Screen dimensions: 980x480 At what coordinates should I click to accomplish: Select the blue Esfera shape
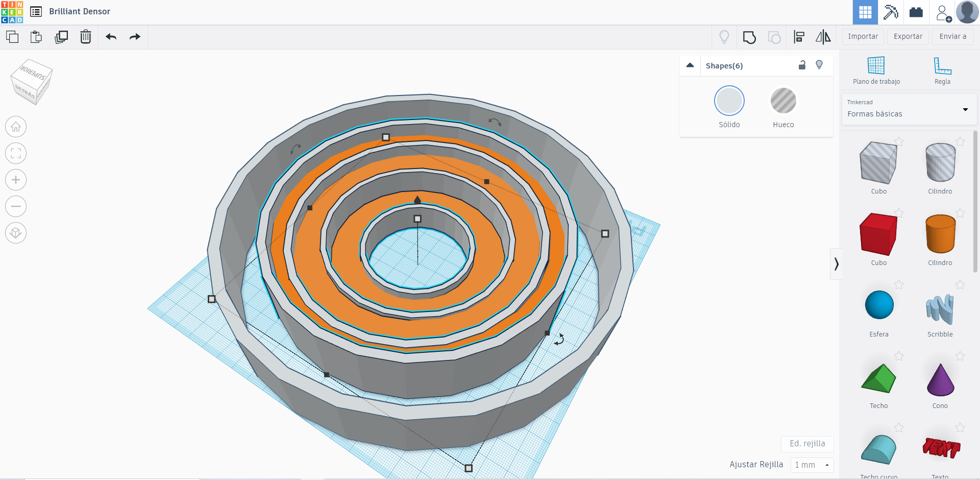(879, 305)
